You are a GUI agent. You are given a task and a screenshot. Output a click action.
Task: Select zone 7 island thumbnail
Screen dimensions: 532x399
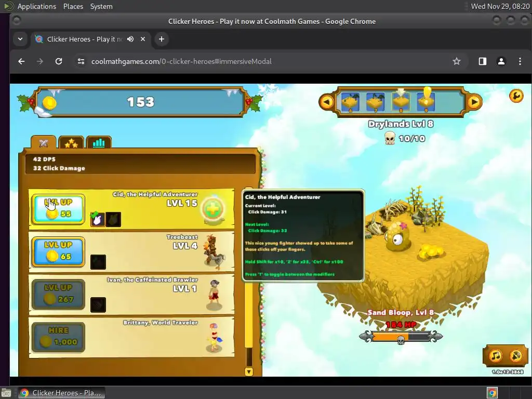(x=375, y=102)
